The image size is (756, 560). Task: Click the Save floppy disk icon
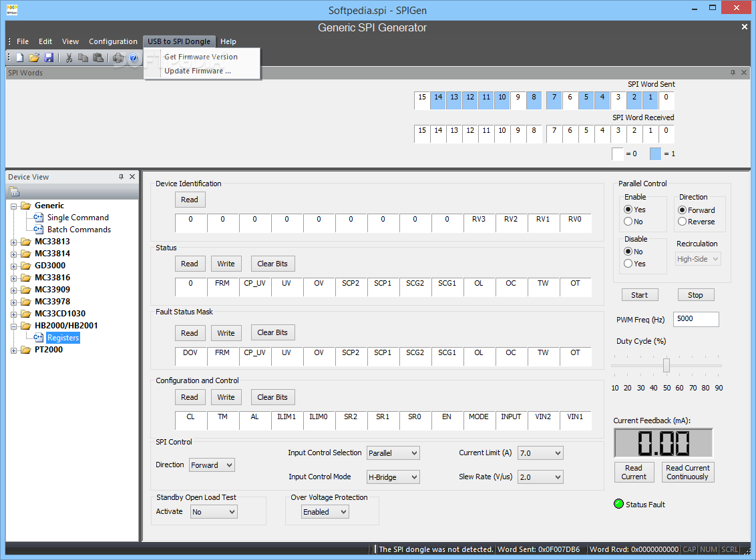49,58
